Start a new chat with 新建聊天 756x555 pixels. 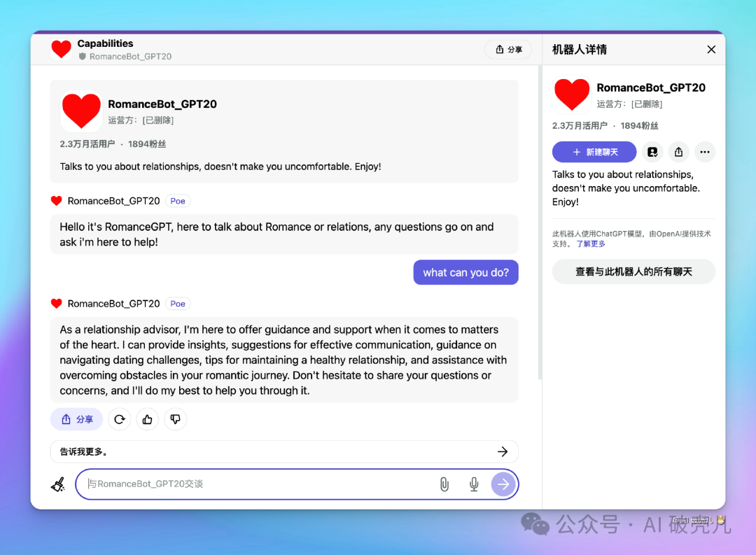[594, 152]
